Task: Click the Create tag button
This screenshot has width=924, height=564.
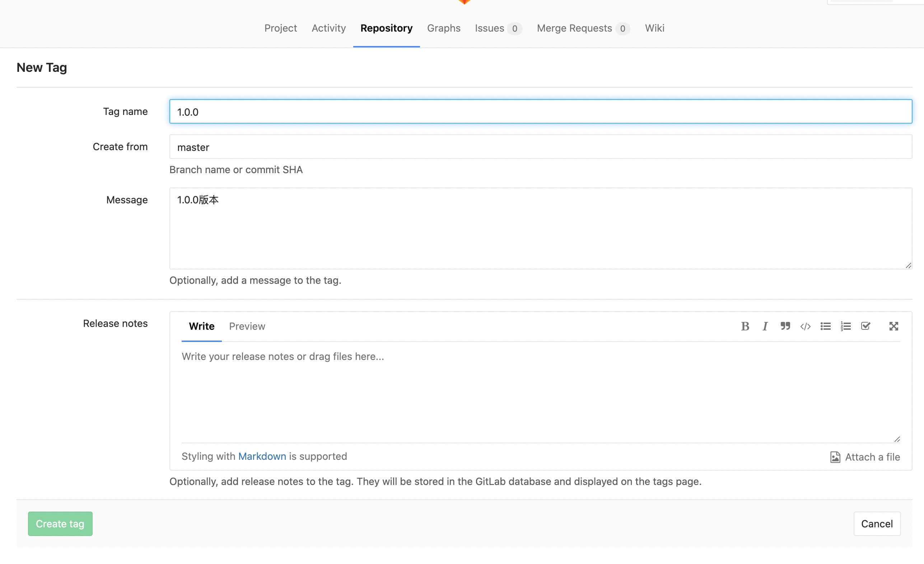Action: tap(60, 523)
